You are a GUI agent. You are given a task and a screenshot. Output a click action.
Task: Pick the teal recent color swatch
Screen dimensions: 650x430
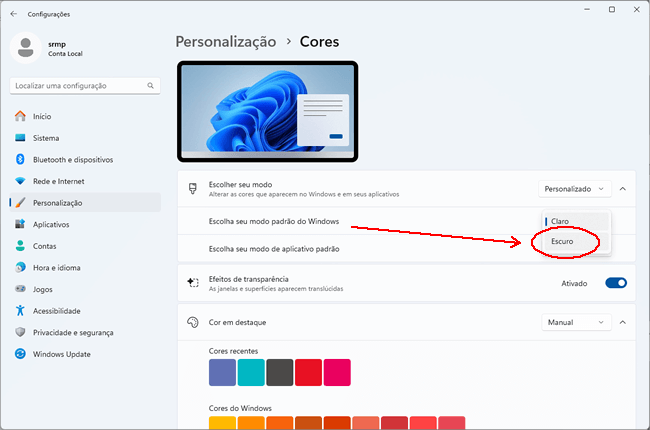coord(251,372)
